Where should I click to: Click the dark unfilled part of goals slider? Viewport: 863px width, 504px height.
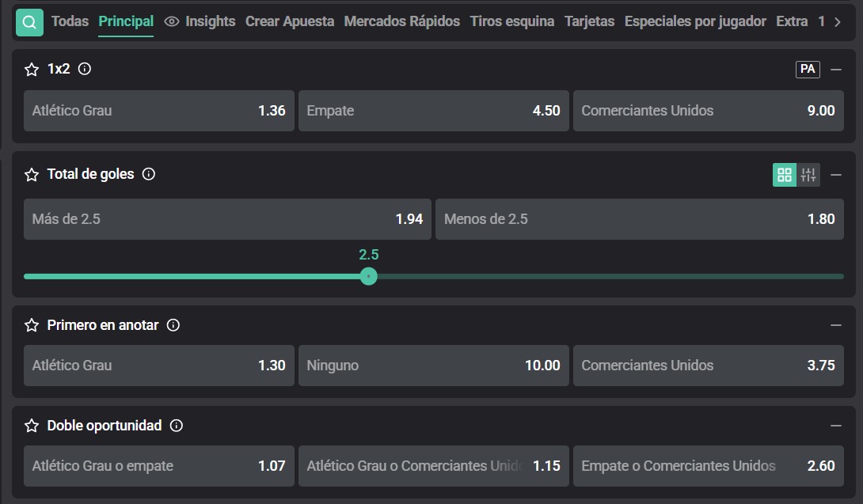610,276
